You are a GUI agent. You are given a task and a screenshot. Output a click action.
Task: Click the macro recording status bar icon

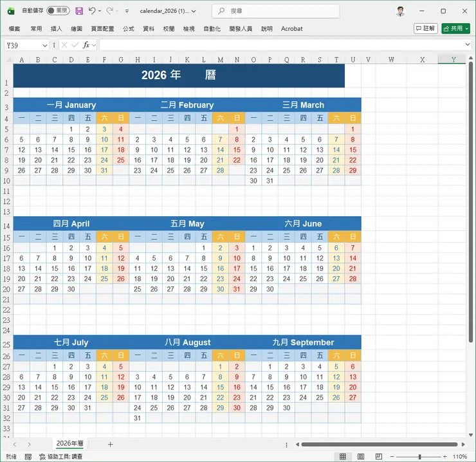pyautogui.click(x=28, y=457)
